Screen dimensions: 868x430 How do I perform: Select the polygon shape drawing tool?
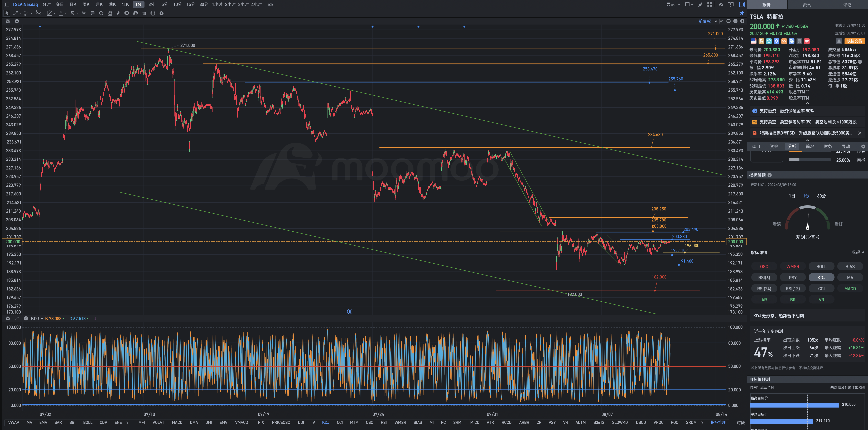(27, 13)
